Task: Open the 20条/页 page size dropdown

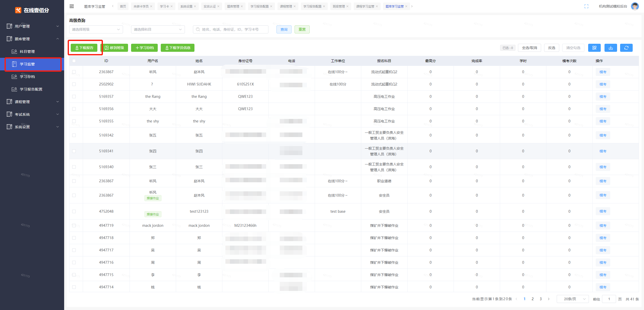Action: pos(573,299)
